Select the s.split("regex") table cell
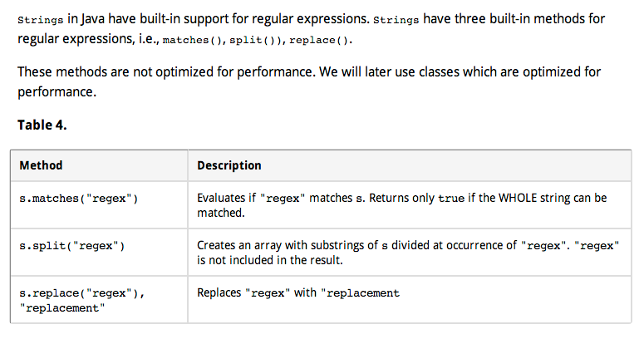Screen dimensions: 644x339 point(71,246)
